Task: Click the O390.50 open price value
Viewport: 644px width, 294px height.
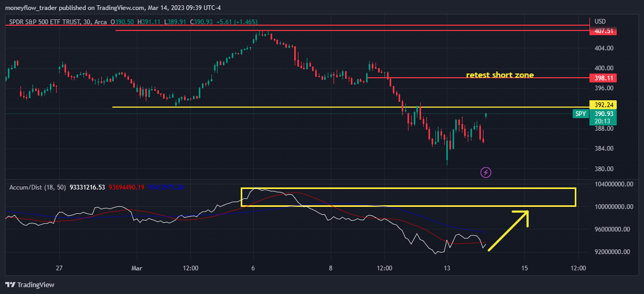Action: tap(122, 22)
